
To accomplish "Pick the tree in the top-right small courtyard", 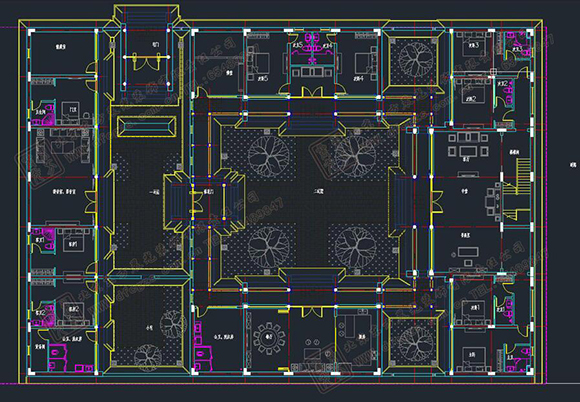I will click(x=414, y=60).
